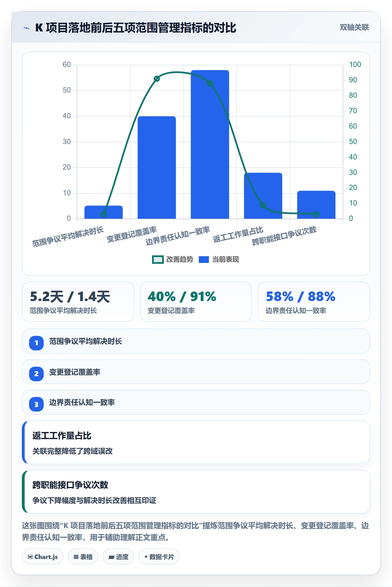This screenshot has width=392, height=587.
Task: Click the blue 当前表现 legend swatch
Action: point(204,260)
